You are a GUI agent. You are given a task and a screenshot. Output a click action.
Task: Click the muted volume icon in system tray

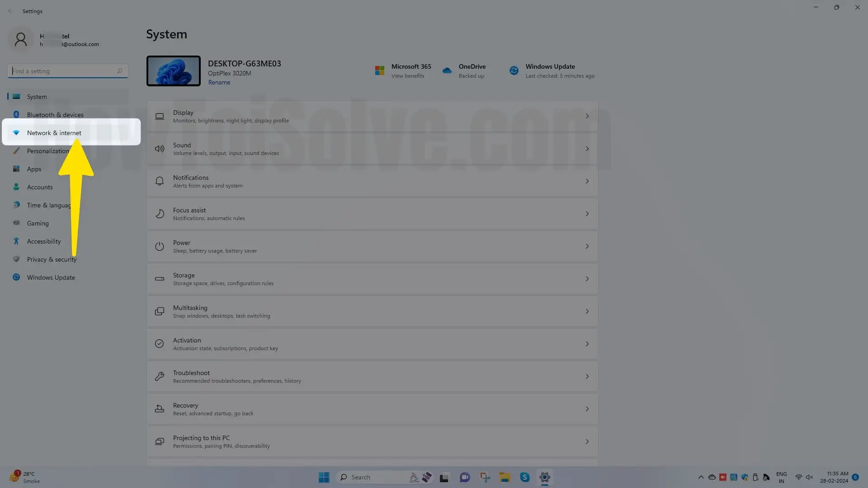click(809, 477)
